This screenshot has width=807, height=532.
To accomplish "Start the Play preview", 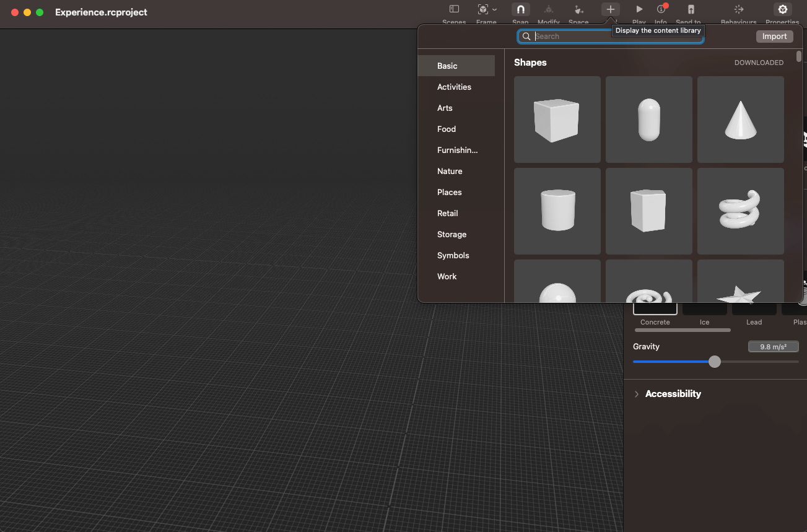I will [x=639, y=10].
